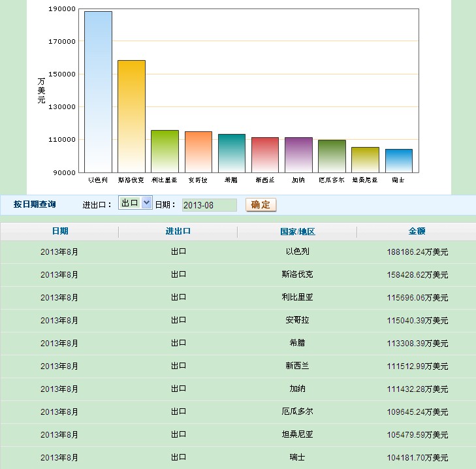Click the 188186.24万美元 amount cell
The height and width of the screenshot is (469, 476).
click(417, 251)
